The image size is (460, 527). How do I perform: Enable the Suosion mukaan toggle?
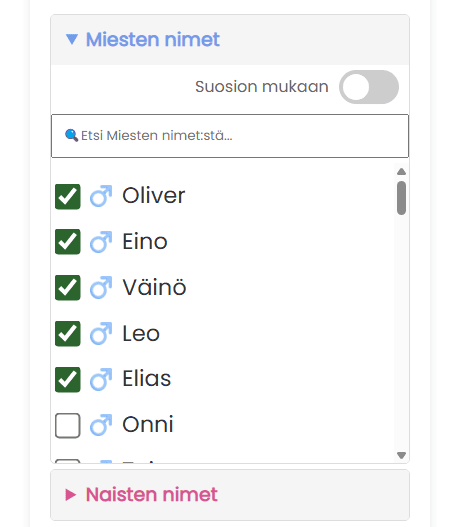369,87
